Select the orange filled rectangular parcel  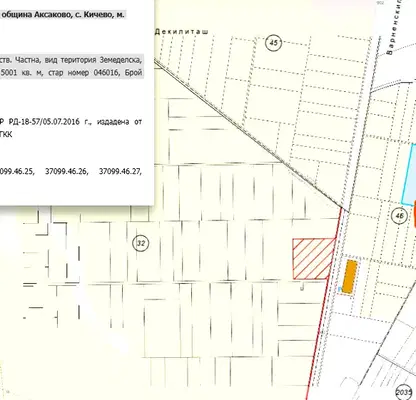coord(350,277)
